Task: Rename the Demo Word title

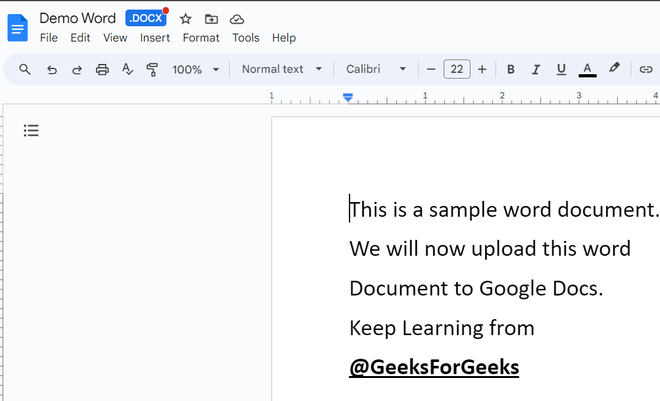Action: [77, 19]
